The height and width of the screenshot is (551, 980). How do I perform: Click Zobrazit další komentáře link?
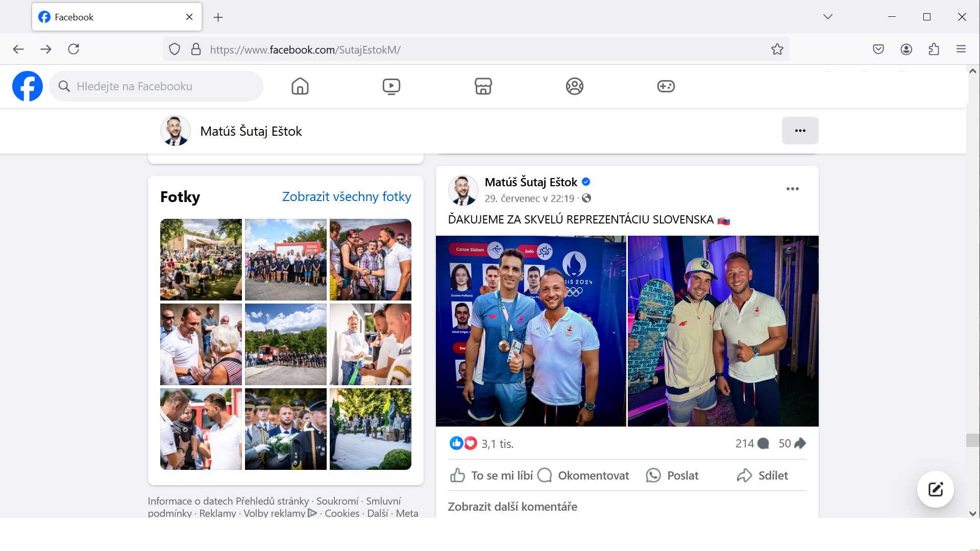pyautogui.click(x=512, y=507)
